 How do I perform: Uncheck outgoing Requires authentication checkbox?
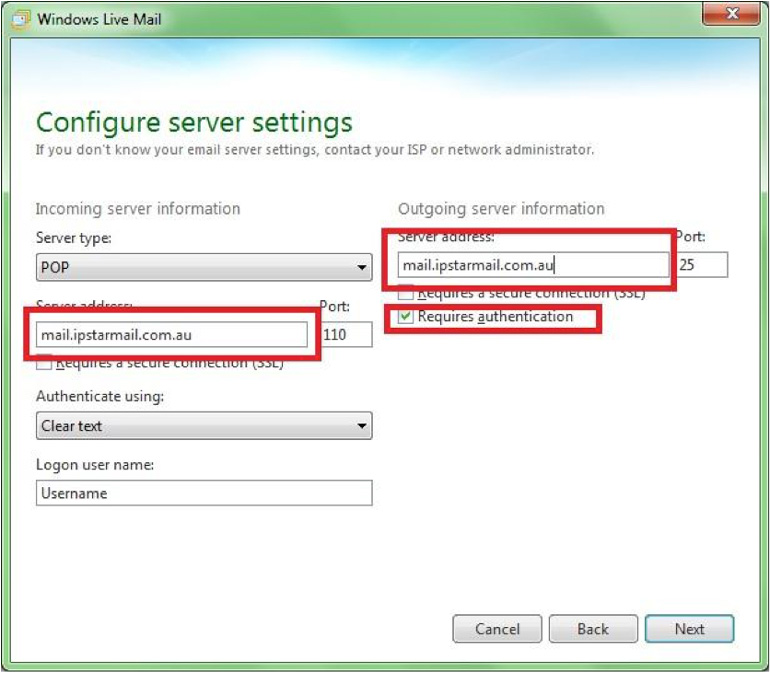pyautogui.click(x=406, y=317)
